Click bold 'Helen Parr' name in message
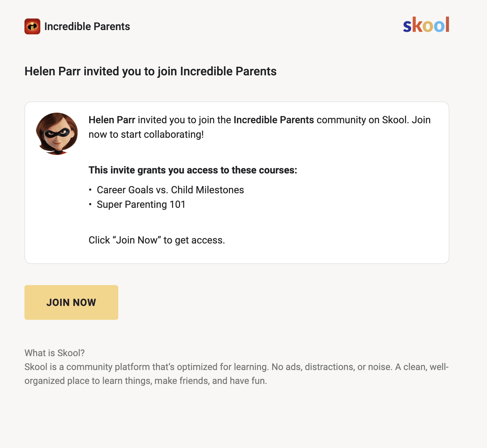The width and height of the screenshot is (487, 448). pyautogui.click(x=112, y=120)
